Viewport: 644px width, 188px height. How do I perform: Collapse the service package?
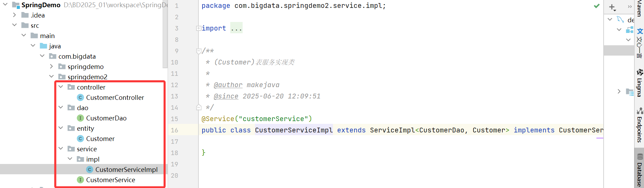click(x=61, y=149)
